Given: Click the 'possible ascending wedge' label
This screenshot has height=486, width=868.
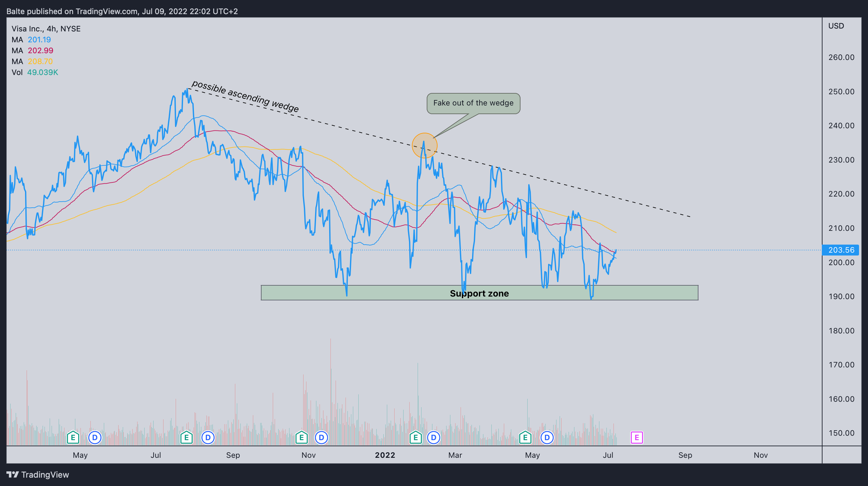Looking at the screenshot, I should pyautogui.click(x=245, y=96).
